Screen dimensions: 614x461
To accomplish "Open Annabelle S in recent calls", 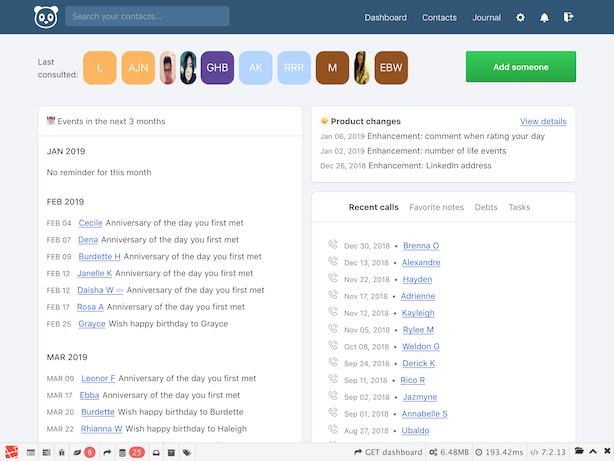I will (x=424, y=414).
